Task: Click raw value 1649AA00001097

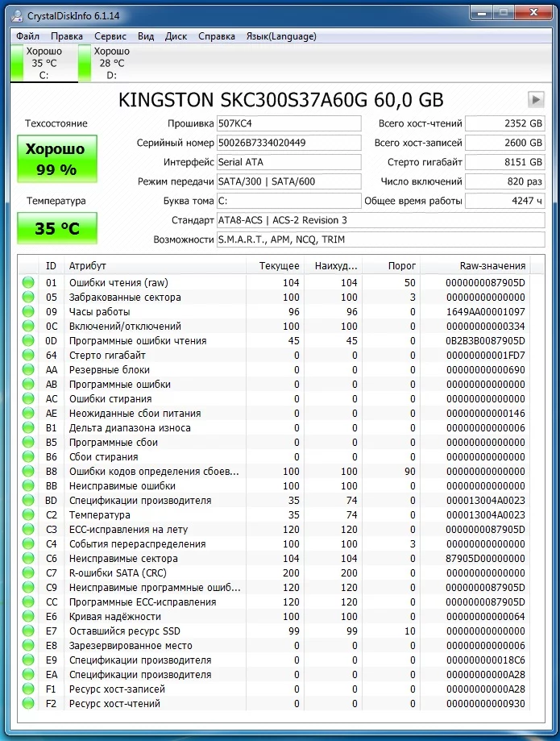Action: tap(485, 312)
